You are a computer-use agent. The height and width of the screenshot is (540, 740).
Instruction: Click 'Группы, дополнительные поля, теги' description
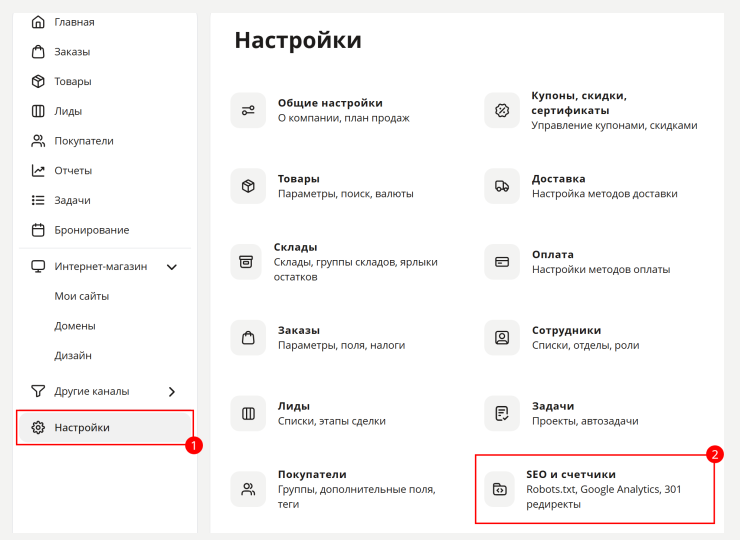[356, 497]
